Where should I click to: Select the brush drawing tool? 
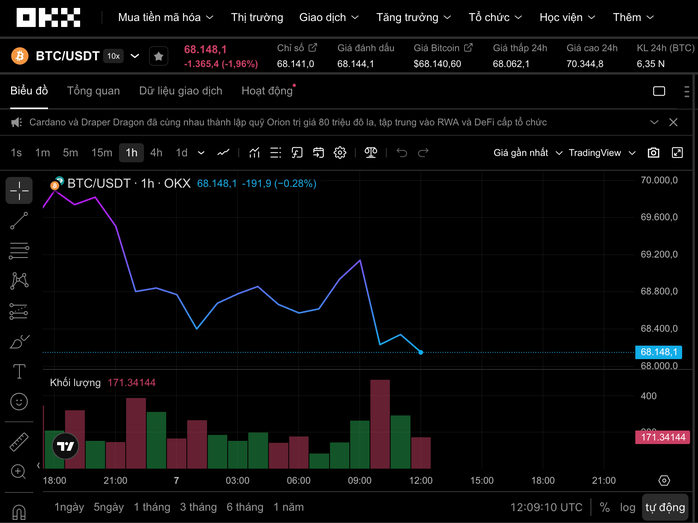click(19, 342)
